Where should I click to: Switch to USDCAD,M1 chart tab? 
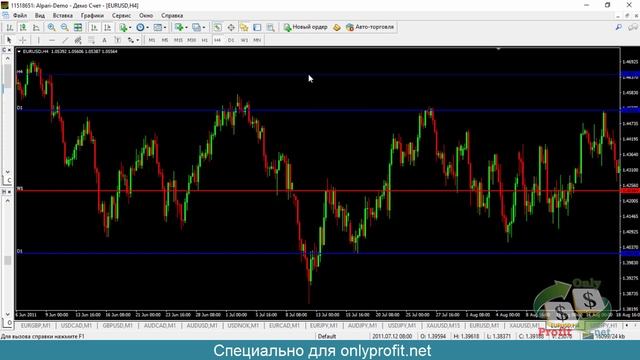(76, 326)
